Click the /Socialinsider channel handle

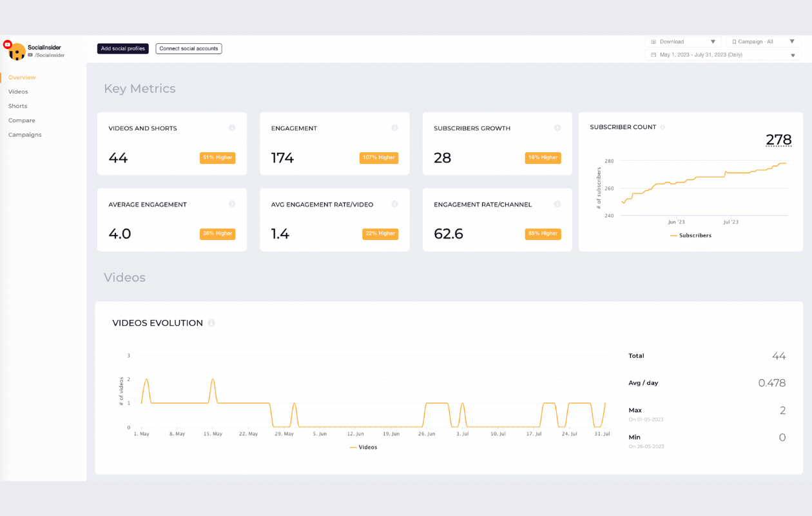tap(50, 55)
